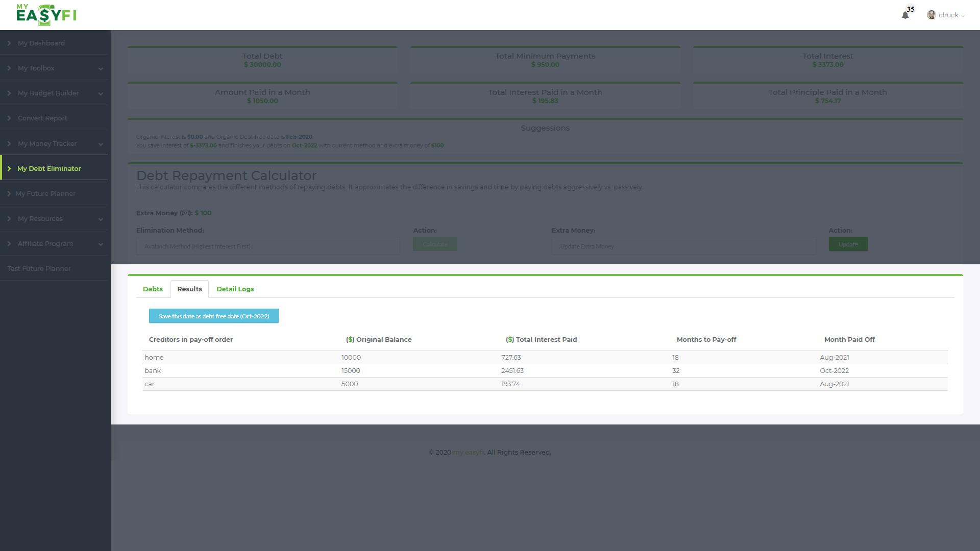The width and height of the screenshot is (980, 551).
Task: Open My Toolbox sidebar item
Action: pyautogui.click(x=36, y=68)
